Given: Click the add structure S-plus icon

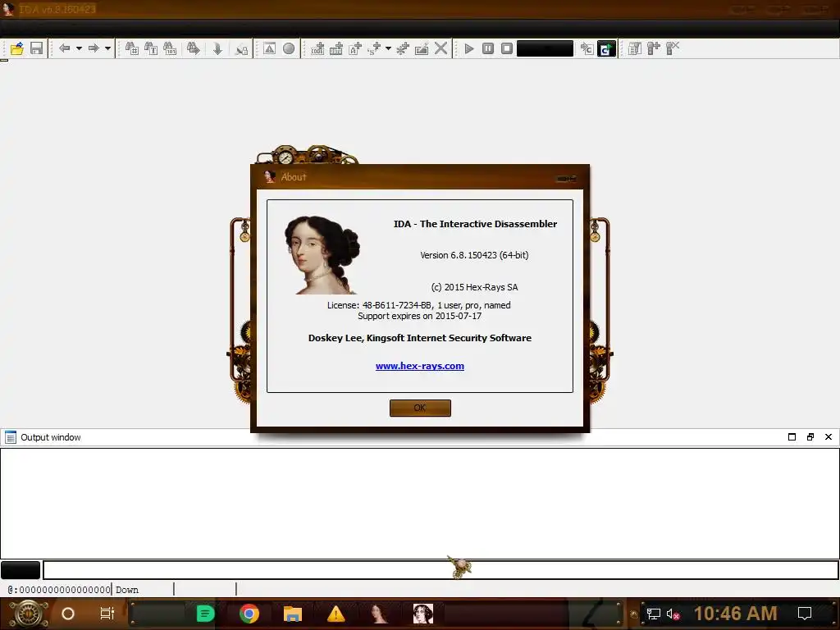Looking at the screenshot, I should 374,48.
